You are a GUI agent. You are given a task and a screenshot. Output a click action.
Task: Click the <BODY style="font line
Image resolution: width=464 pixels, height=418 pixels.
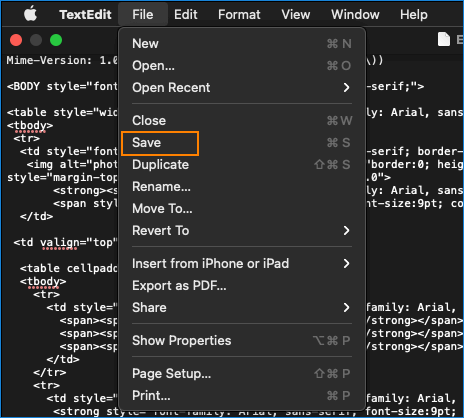point(62,86)
